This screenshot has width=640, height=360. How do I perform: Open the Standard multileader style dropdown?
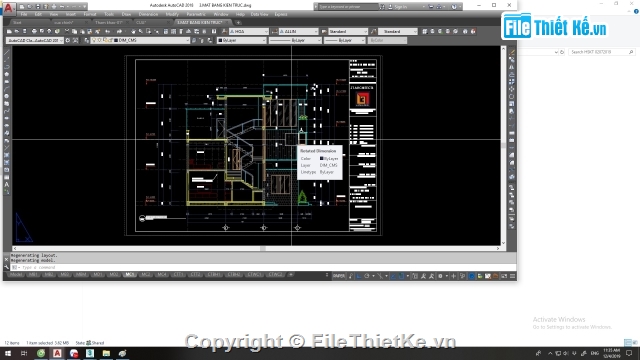(x=398, y=31)
